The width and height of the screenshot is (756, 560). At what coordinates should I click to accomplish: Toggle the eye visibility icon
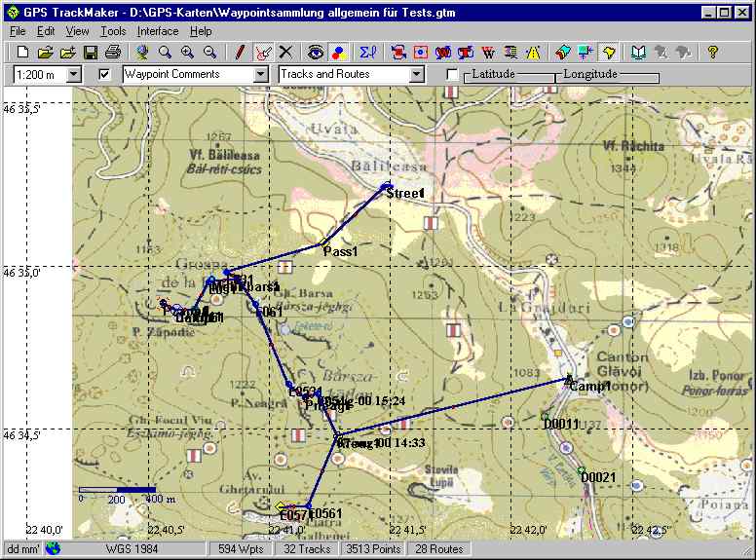pyautogui.click(x=316, y=52)
